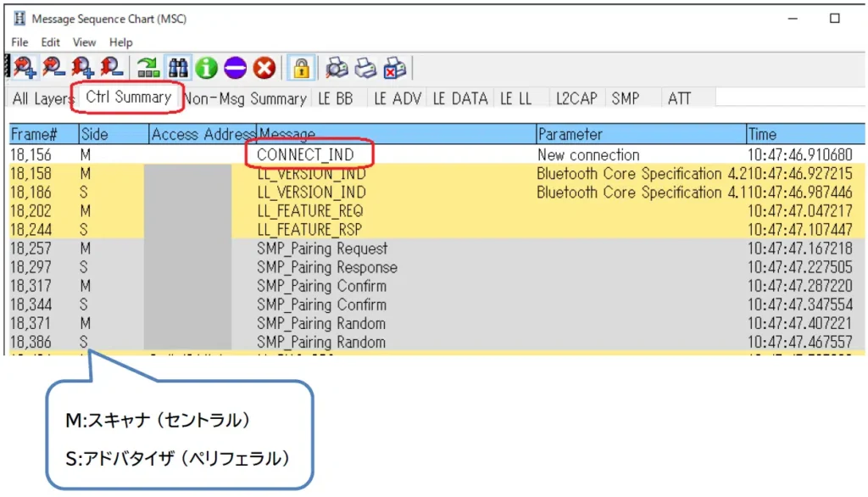Switch to the Ctrl Summary tab

(x=128, y=98)
